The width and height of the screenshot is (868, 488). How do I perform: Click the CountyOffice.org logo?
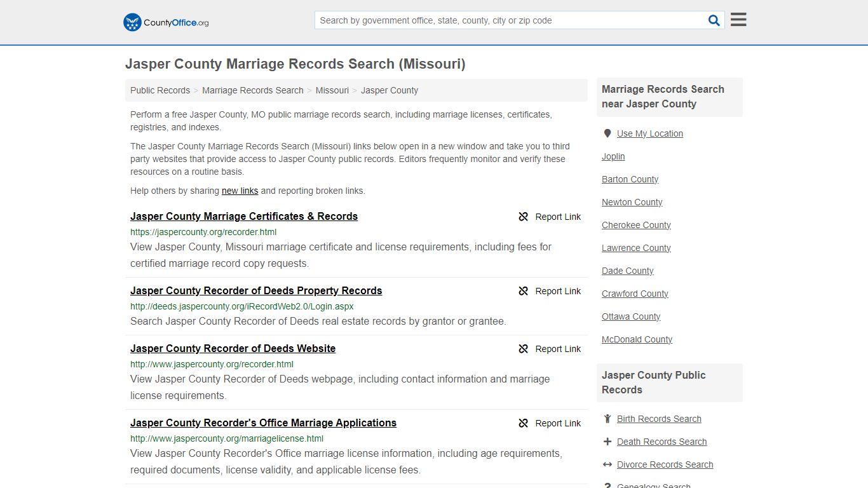point(166,22)
